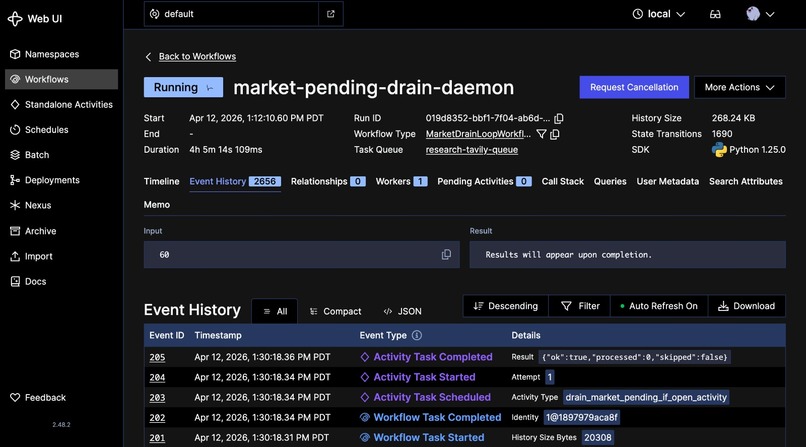Expand the Workflow Task Completed row

465,417
